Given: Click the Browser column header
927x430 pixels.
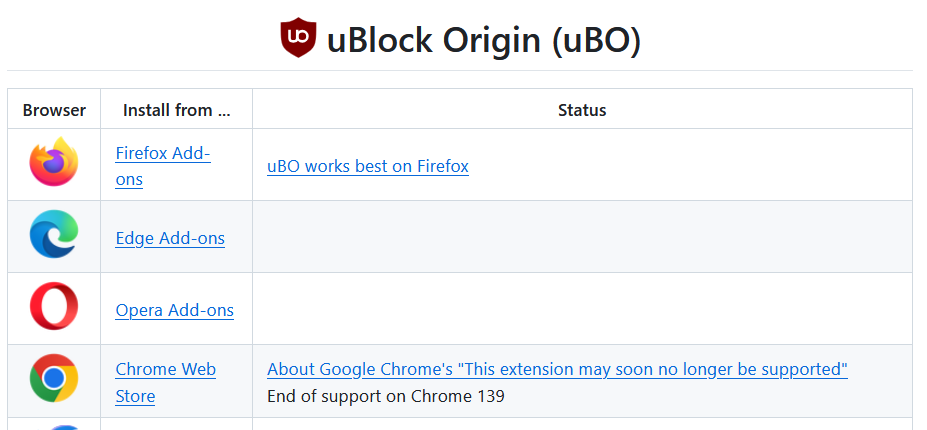Looking at the screenshot, I should pos(54,110).
